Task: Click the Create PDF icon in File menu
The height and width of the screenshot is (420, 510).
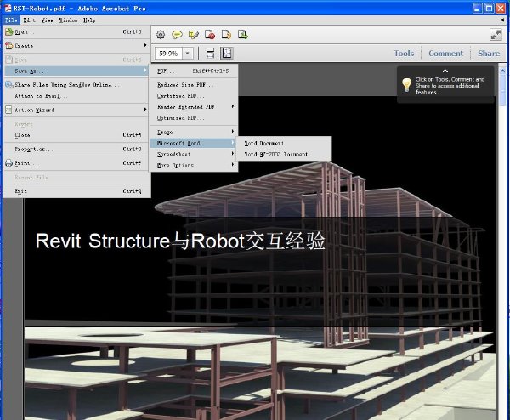Action: click(x=8, y=46)
